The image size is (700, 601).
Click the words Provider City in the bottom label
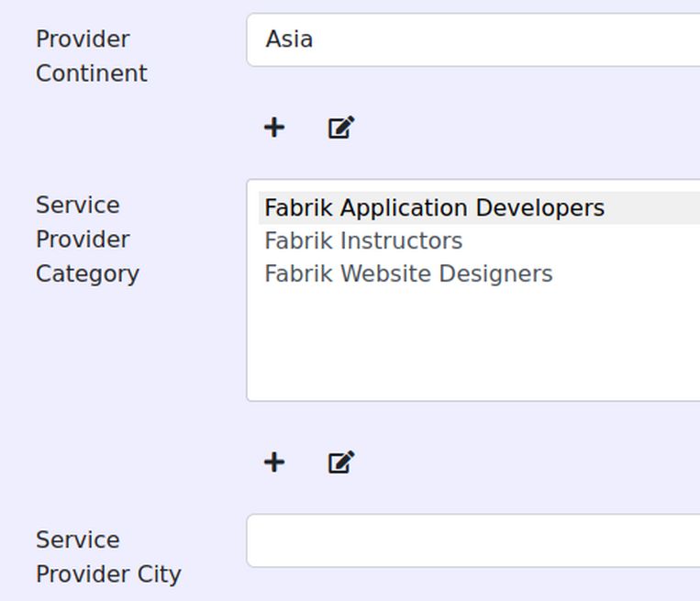coord(108,574)
